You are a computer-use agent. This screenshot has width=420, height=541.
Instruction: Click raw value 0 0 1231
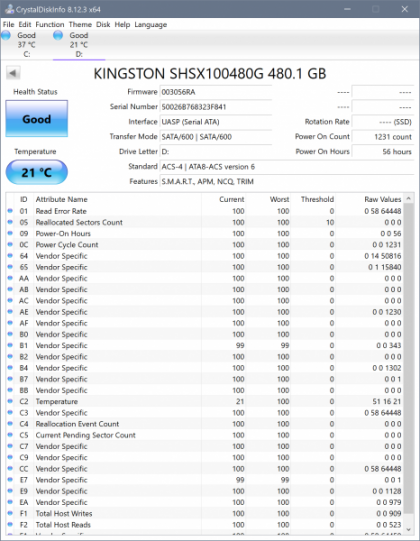[387, 245]
